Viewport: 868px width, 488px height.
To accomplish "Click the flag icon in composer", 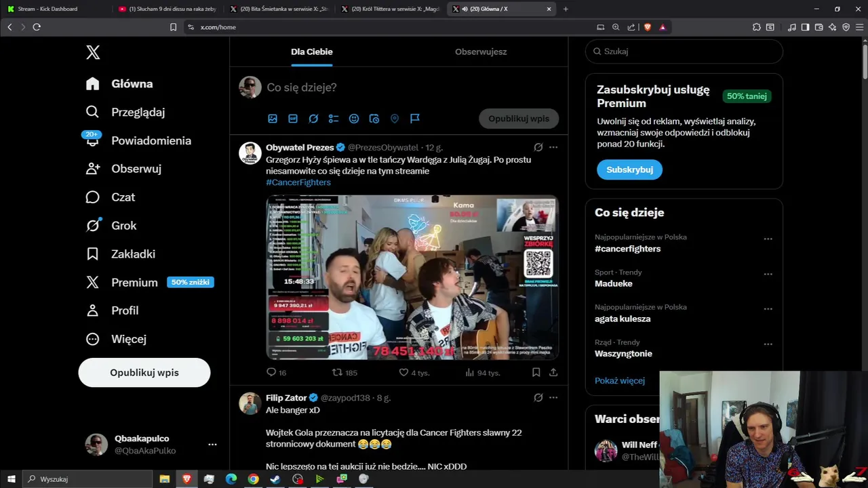I will tap(415, 119).
